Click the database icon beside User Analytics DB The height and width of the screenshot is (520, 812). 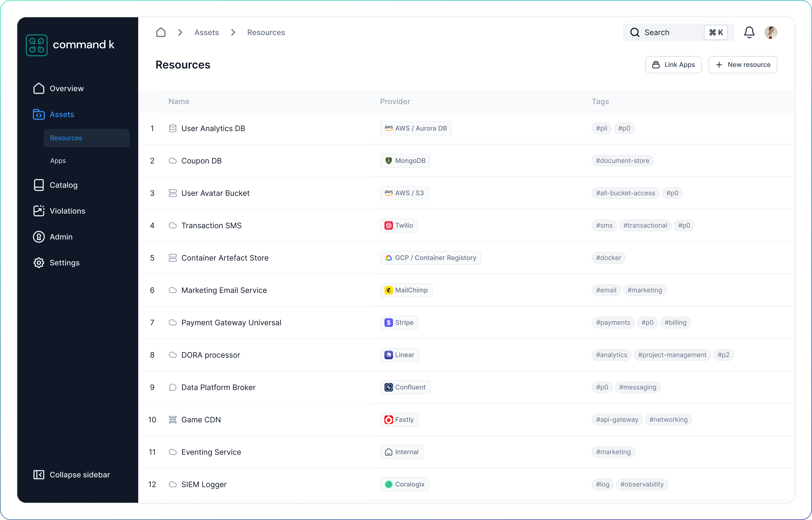click(173, 128)
